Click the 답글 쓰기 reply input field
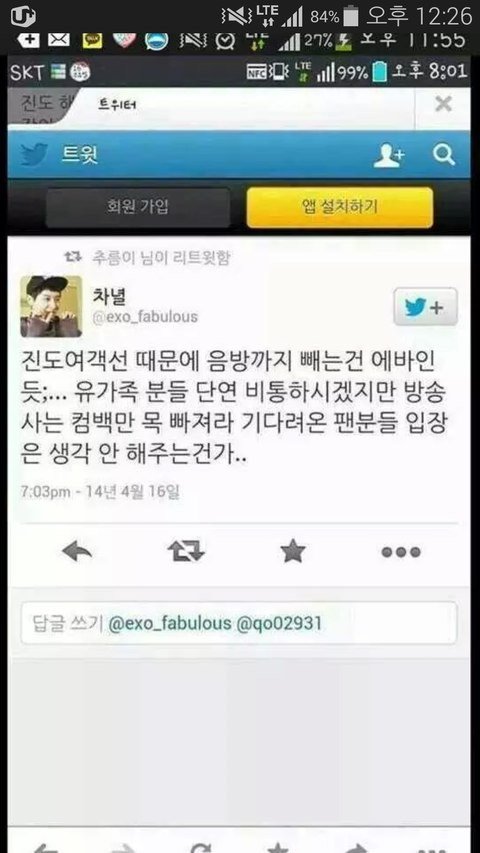Viewport: 480px width, 853px height. pos(239,623)
